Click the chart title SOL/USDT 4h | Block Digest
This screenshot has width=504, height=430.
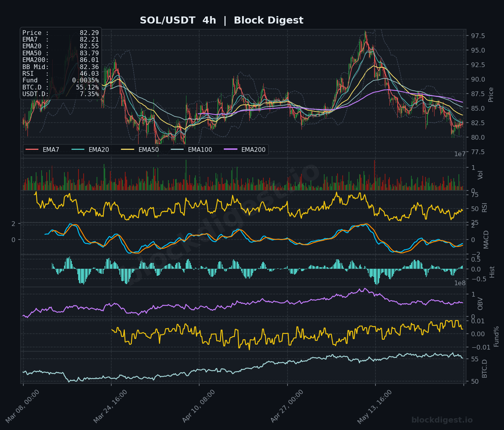tap(221, 20)
